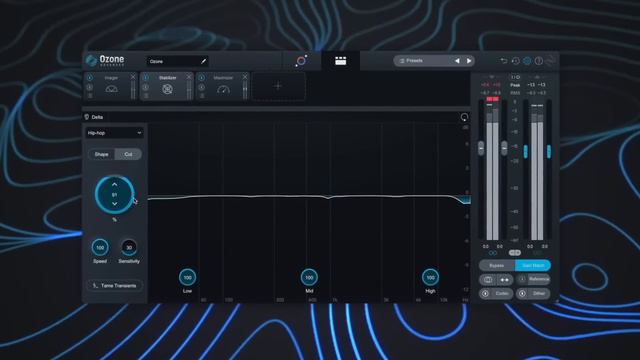
Task: Toggle the Bypass button
Action: 497,265
